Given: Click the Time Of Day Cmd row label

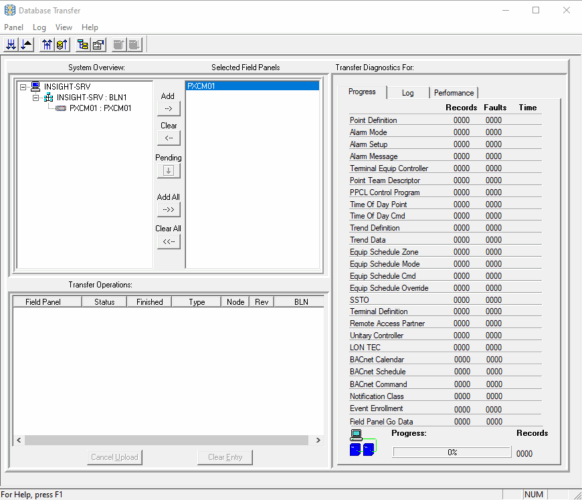Looking at the screenshot, I should point(377,216).
